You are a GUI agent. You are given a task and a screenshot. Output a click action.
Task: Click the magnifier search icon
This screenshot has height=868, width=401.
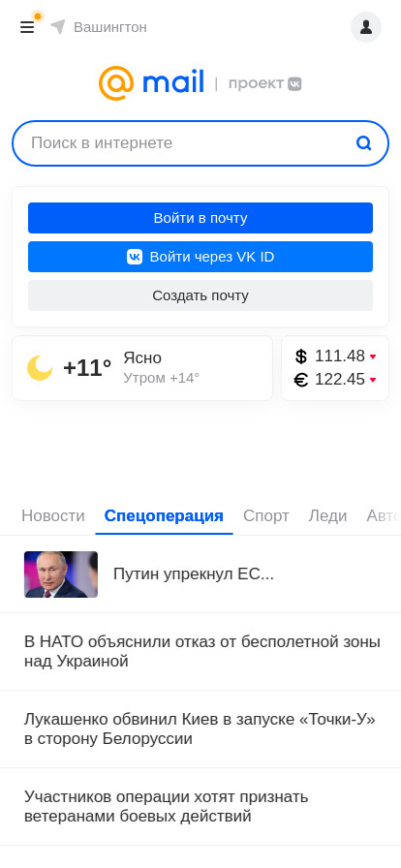coord(364,143)
